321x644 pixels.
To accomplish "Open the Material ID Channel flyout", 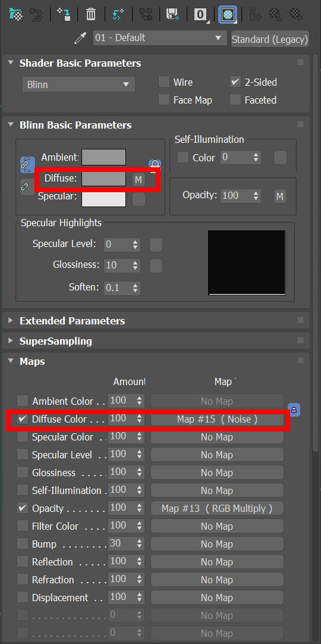I will tap(200, 14).
